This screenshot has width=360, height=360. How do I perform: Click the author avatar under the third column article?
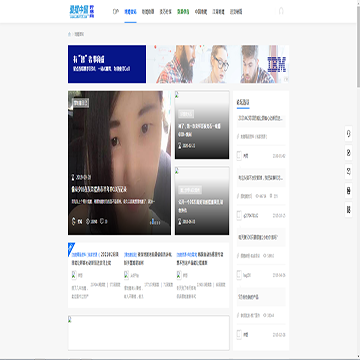(x=179, y=275)
